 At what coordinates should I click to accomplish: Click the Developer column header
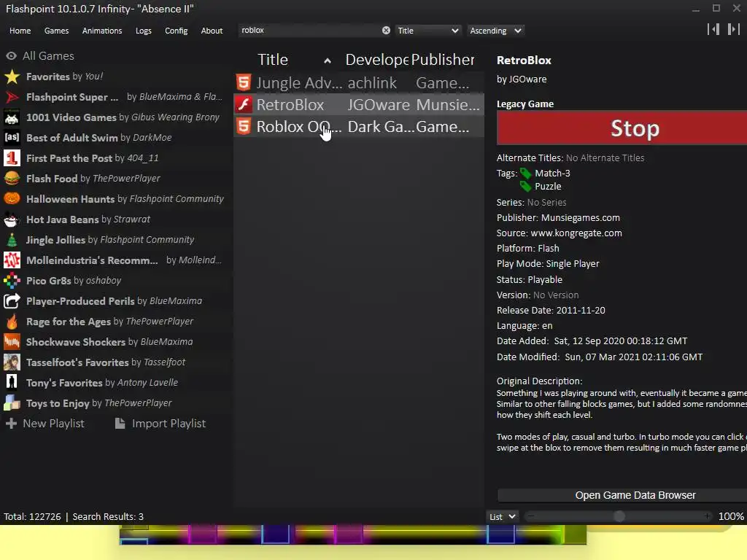pyautogui.click(x=376, y=60)
